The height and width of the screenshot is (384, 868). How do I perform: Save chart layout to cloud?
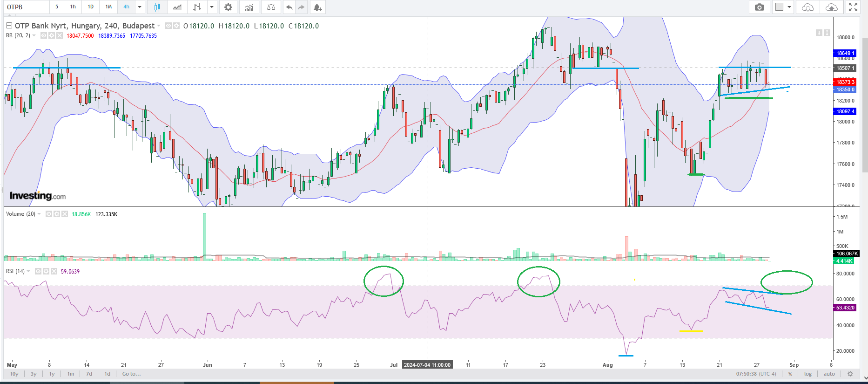click(831, 7)
